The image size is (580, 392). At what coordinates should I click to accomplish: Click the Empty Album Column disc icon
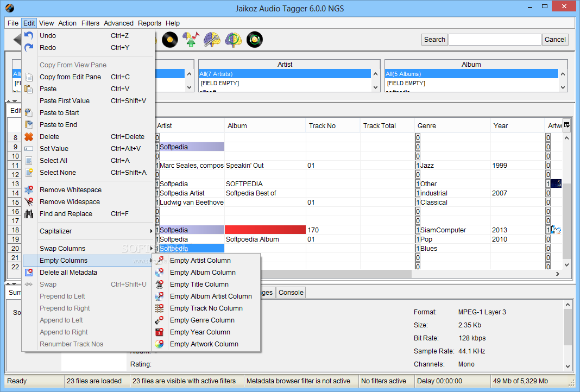[160, 273]
